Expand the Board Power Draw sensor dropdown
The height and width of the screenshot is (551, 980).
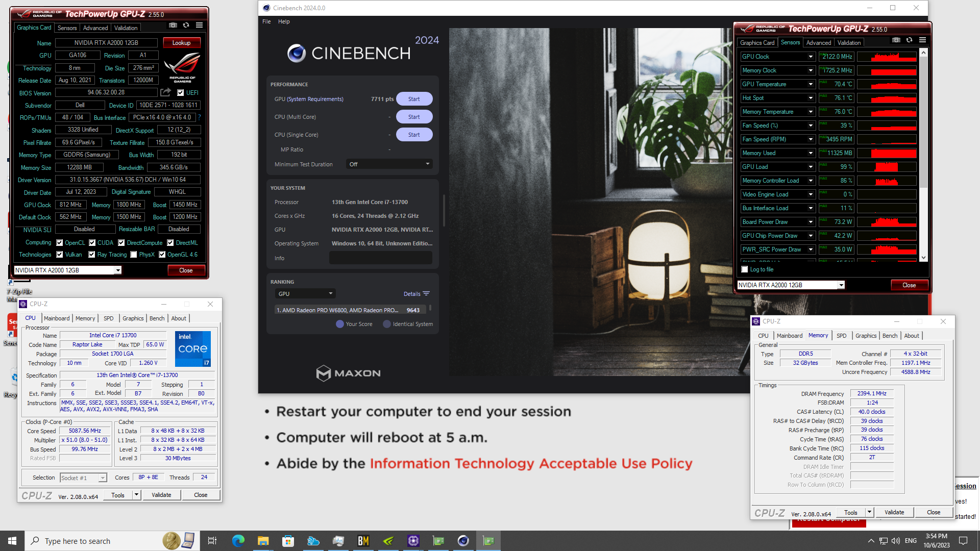[811, 222]
